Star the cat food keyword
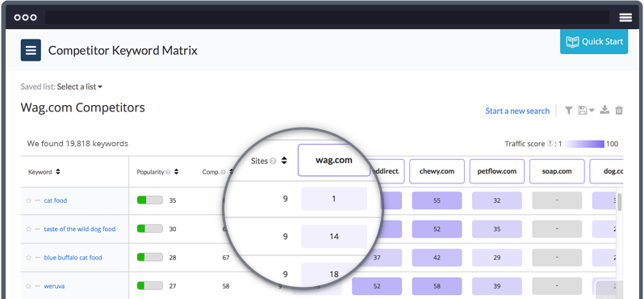The height and width of the screenshot is (299, 644). point(28,200)
